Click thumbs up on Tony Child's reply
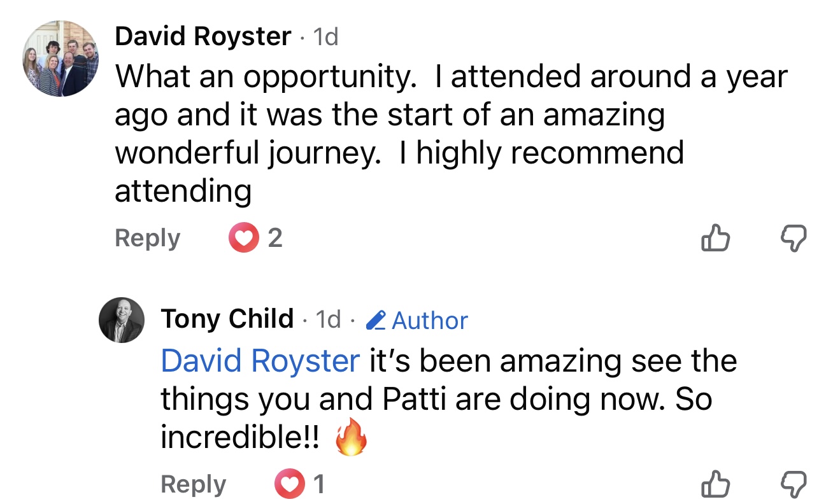This screenshot has width=840, height=504. 715,486
